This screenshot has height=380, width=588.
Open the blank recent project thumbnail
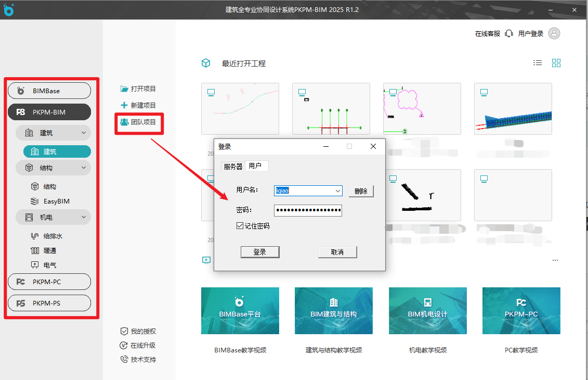tap(513, 195)
